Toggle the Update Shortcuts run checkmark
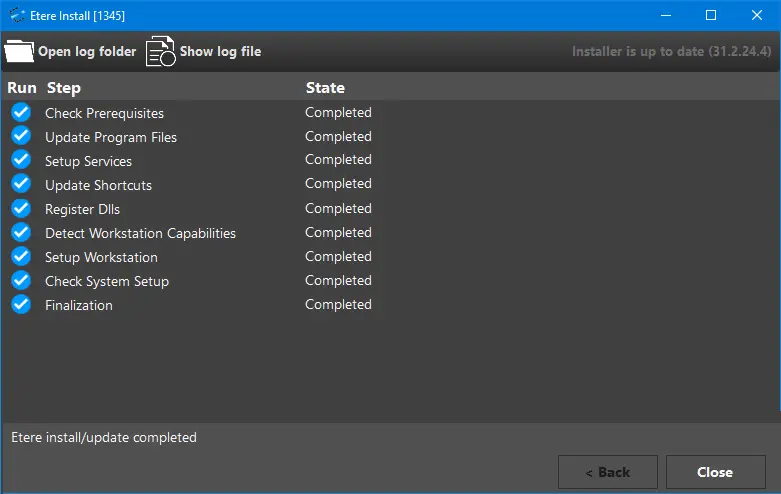 click(21, 185)
